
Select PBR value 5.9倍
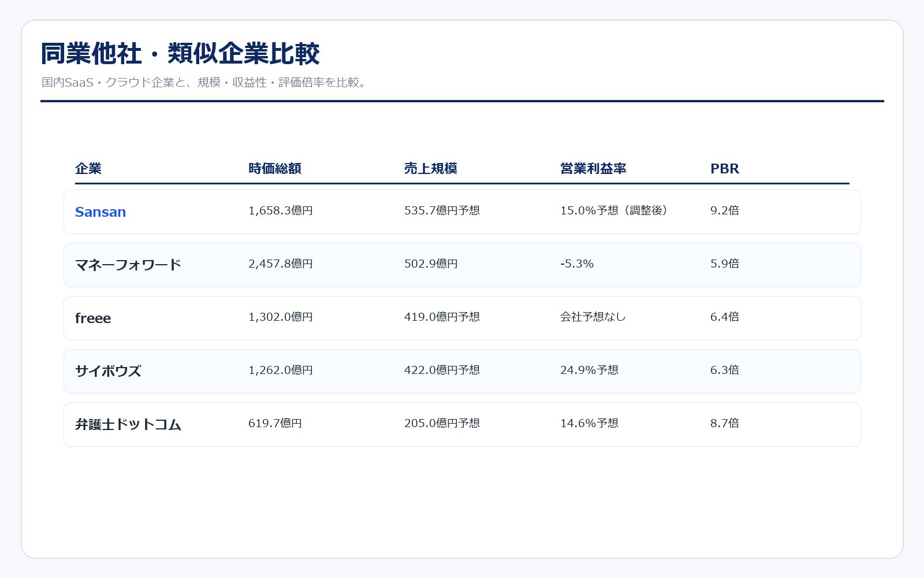click(x=725, y=264)
